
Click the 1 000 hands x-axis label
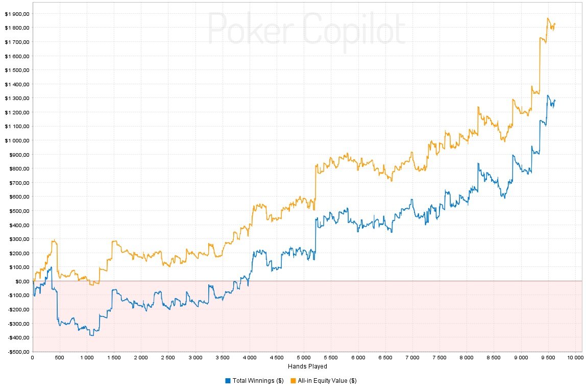pos(87,357)
